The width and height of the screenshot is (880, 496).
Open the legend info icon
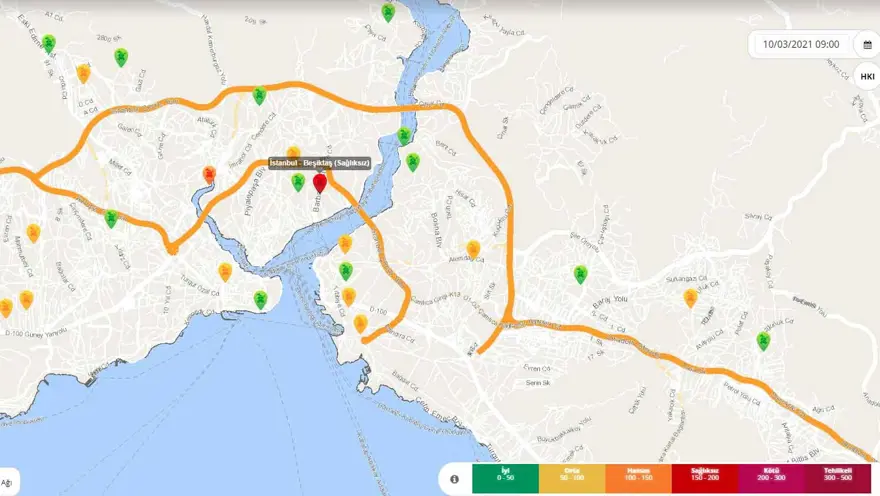455,479
